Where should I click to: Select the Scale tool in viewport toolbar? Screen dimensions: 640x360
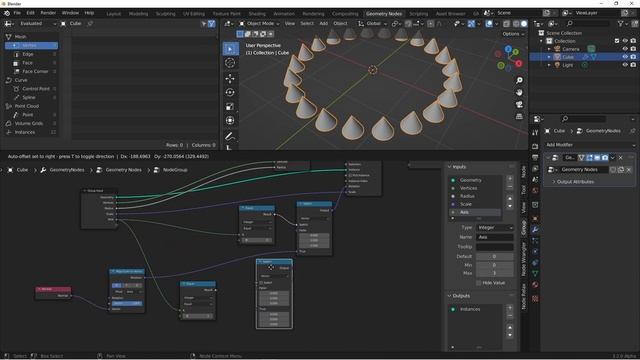point(230,107)
